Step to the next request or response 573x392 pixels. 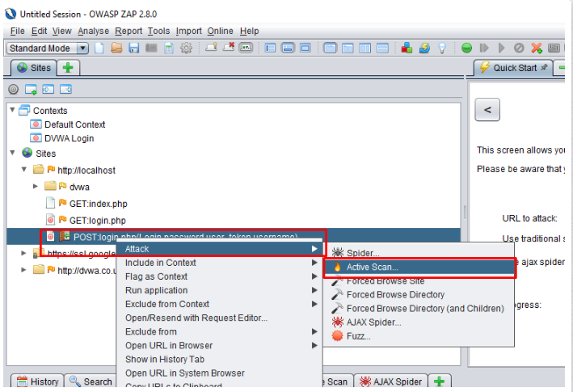tap(484, 48)
